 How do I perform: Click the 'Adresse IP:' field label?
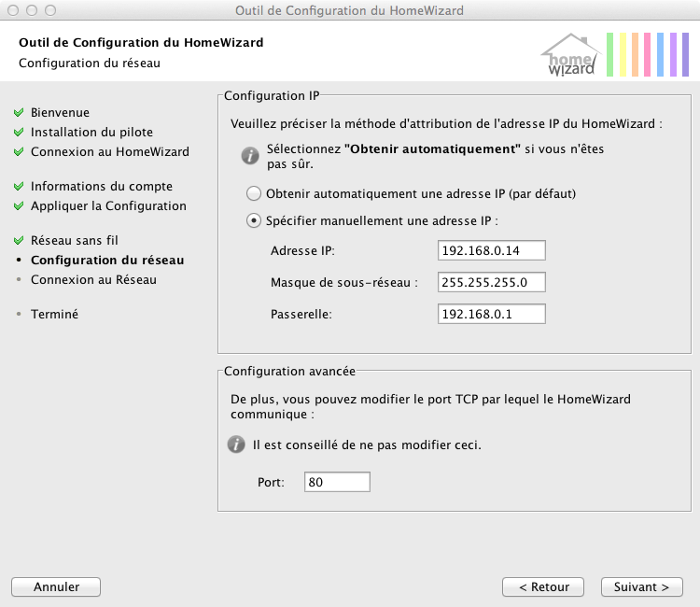point(302,250)
